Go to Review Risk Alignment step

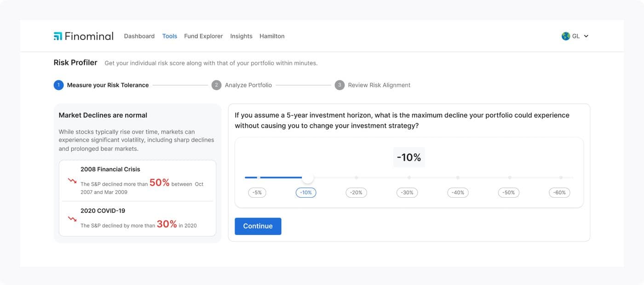coord(379,85)
